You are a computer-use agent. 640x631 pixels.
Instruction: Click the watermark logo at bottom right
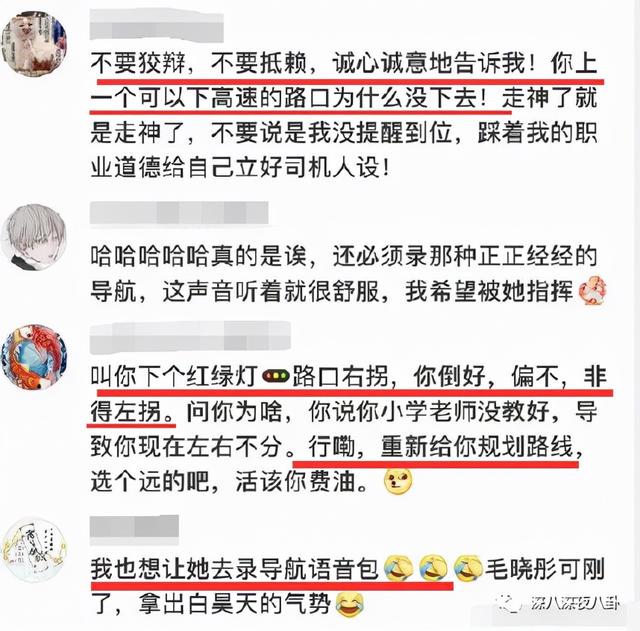coord(559,603)
